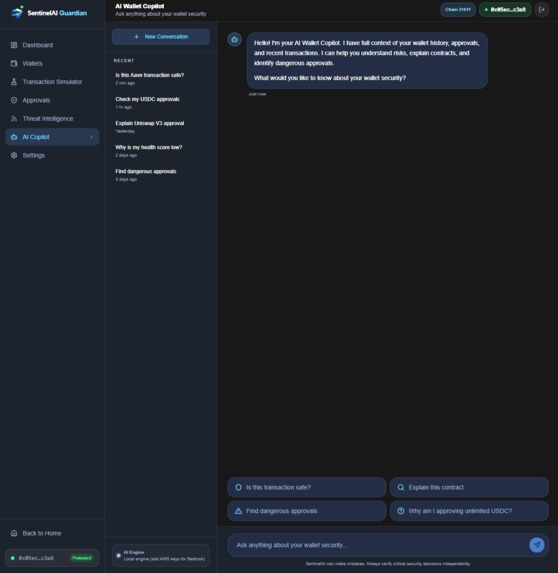Click the SentinelAI Guardian logo icon
Viewport: 558px width, 573px height.
click(17, 12)
